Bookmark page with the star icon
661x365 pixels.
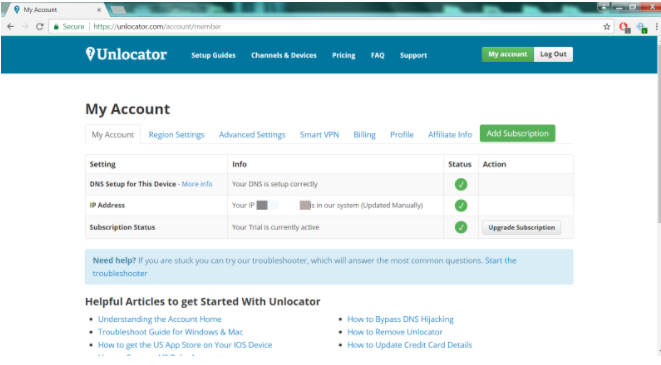point(607,27)
